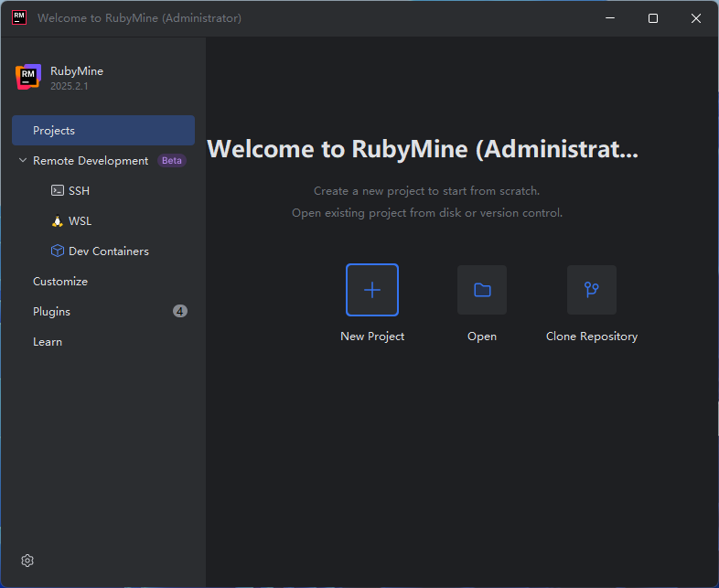
Task: Click the New Project plus icon
Action: pyautogui.click(x=372, y=290)
